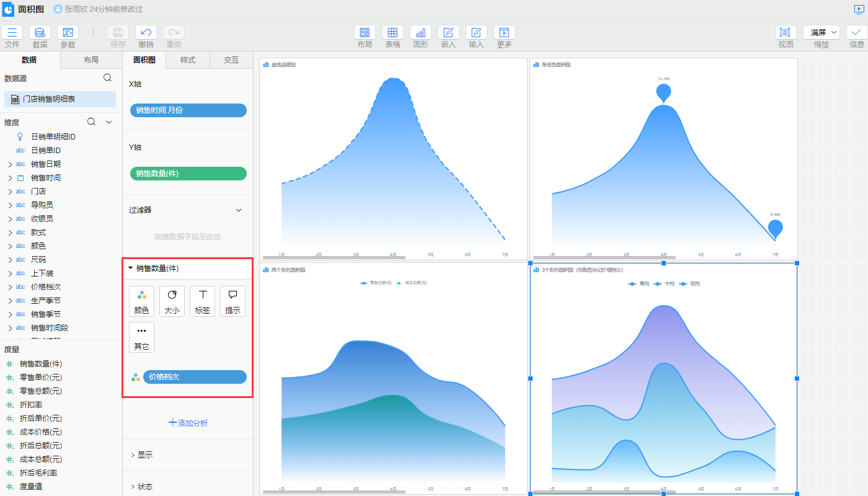Click the 数据 database toolbar icon
This screenshot has height=496, width=868.
[40, 33]
